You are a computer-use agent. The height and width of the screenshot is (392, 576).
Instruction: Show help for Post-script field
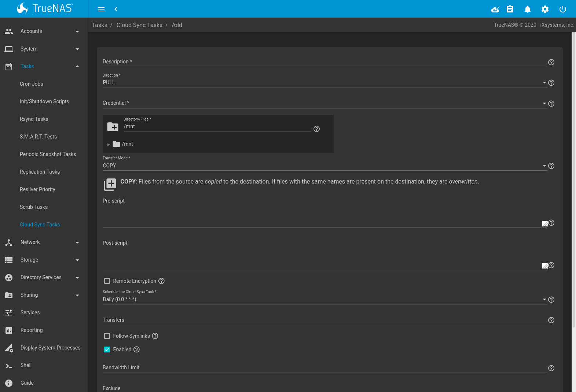(x=551, y=265)
